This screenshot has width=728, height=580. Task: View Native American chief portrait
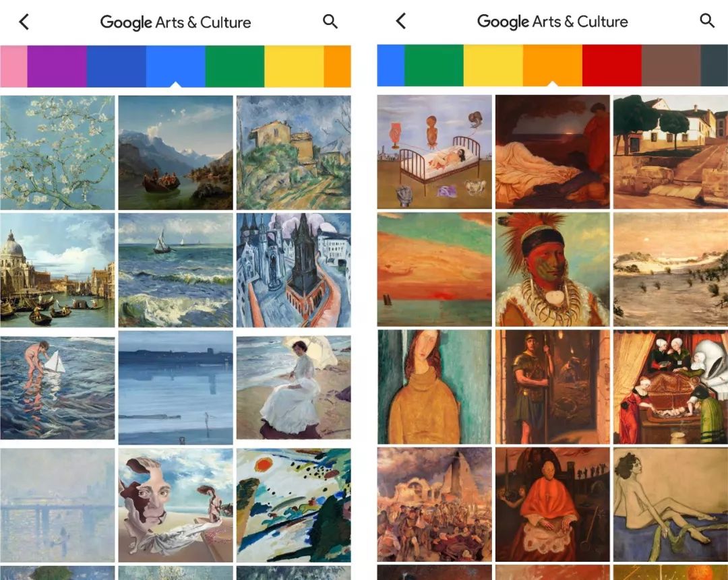(x=553, y=269)
